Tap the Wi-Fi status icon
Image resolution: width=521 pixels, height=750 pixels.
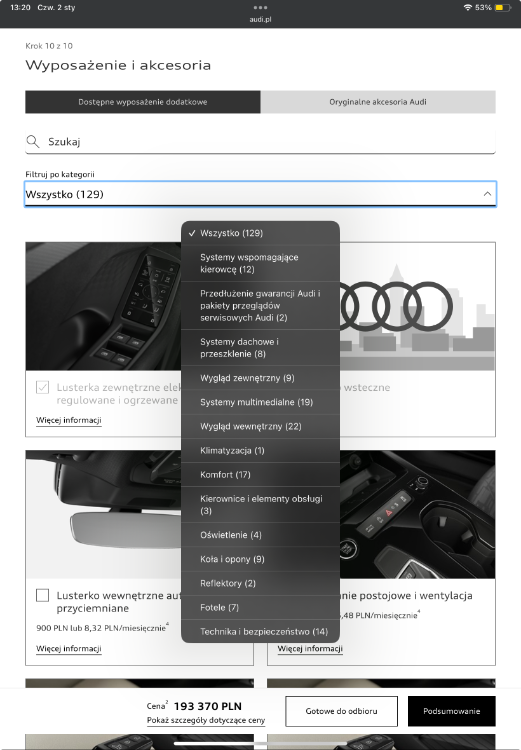click(x=467, y=8)
